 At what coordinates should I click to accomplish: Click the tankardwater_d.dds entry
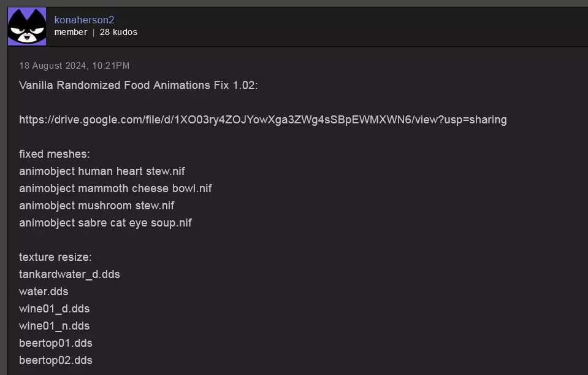[69, 274]
